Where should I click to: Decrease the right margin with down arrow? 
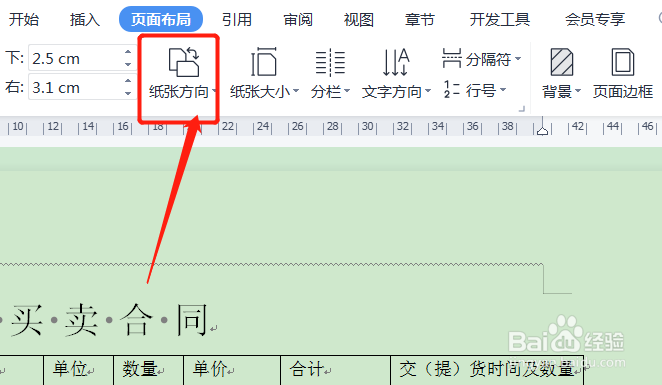point(128,93)
